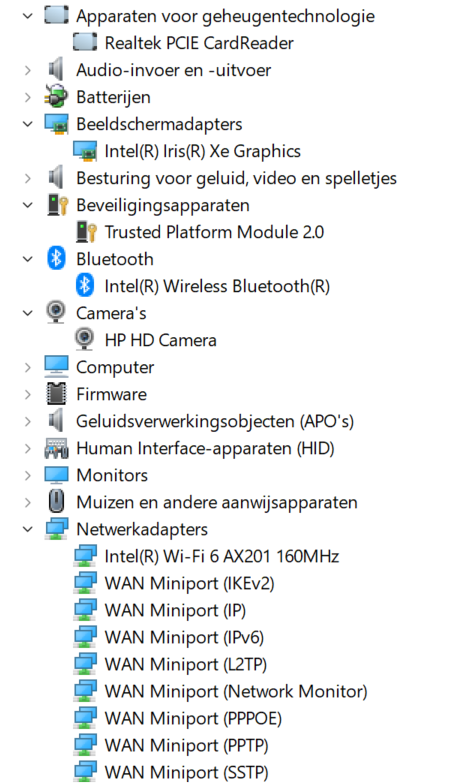Expand the Audio-invoer en -uitvoer category
The height and width of the screenshot is (784, 460).
click(x=28, y=70)
